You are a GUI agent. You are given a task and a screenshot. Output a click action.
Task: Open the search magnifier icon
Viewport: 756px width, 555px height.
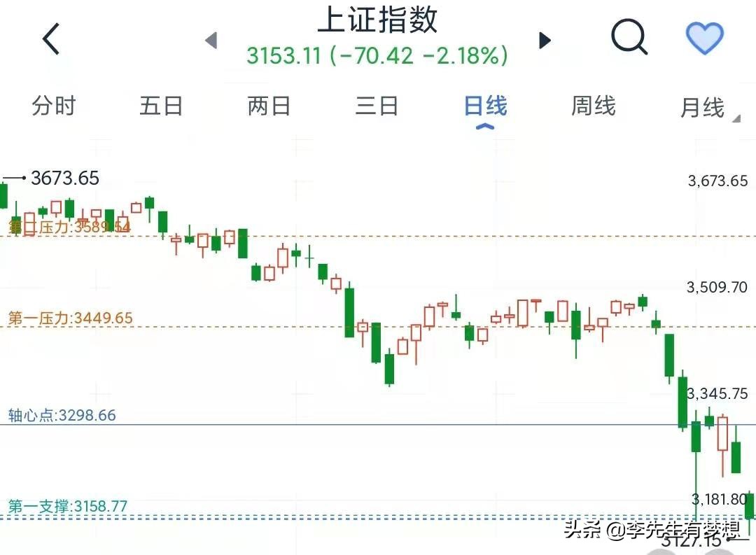(629, 38)
